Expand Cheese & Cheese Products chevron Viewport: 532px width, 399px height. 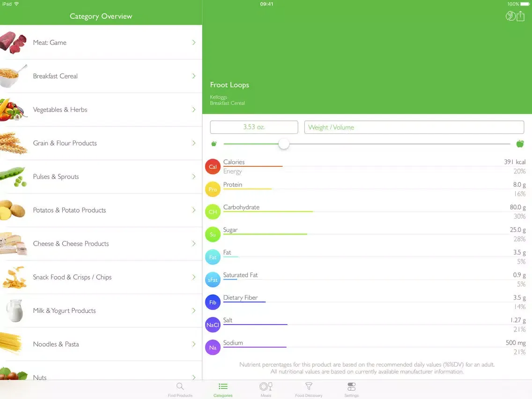[194, 244]
